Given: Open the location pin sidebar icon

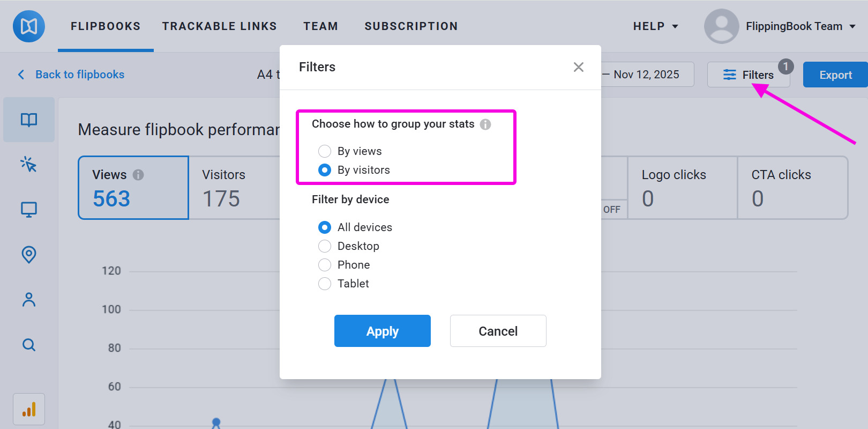Looking at the screenshot, I should [x=29, y=254].
